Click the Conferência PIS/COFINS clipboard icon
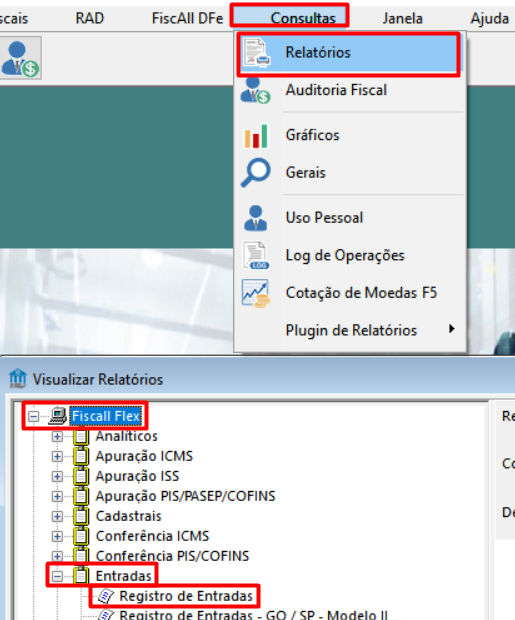The height and width of the screenshot is (620, 515). click(81, 556)
